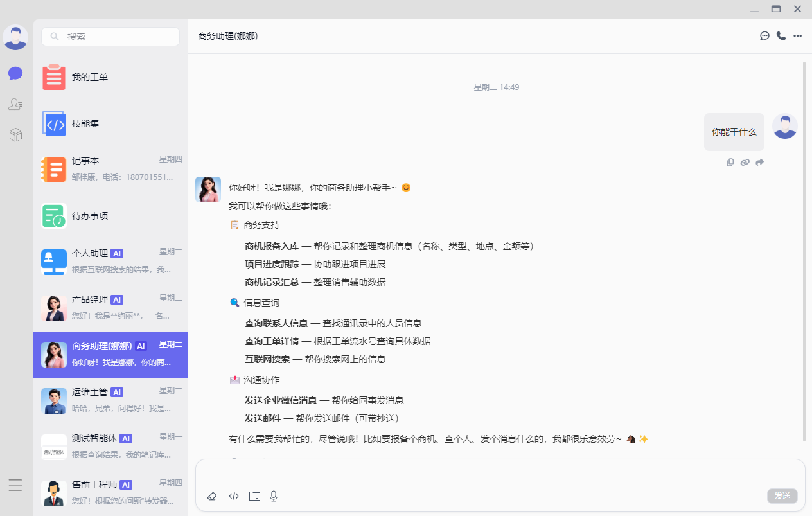The image size is (812, 516).
Task: Click the 商务支持 section heading
Action: (261, 226)
